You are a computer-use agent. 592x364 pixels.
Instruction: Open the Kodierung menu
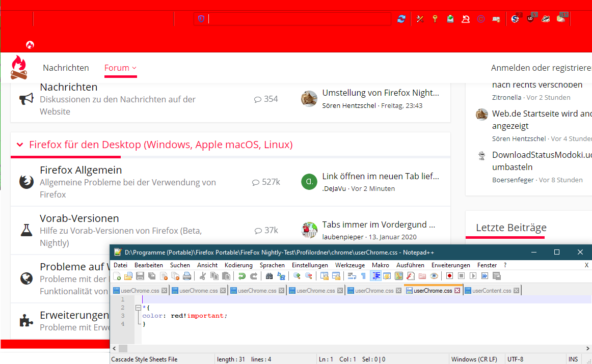pos(238,265)
